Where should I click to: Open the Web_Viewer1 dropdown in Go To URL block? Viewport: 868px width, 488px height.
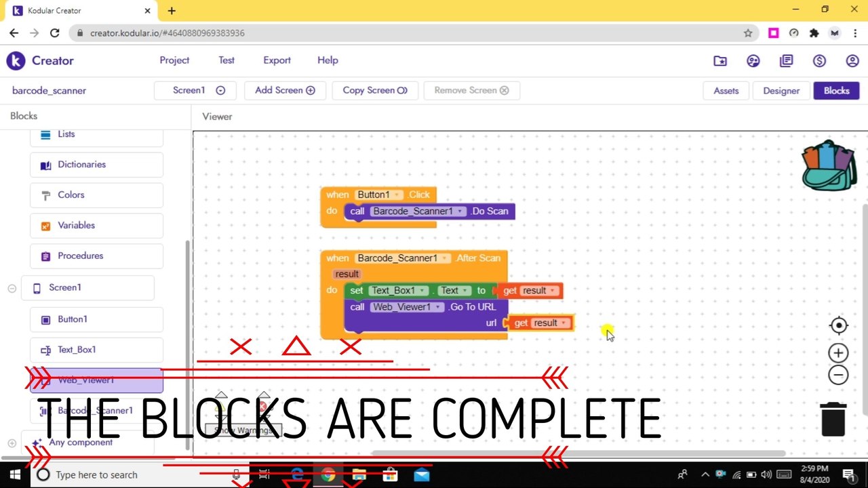(x=407, y=307)
